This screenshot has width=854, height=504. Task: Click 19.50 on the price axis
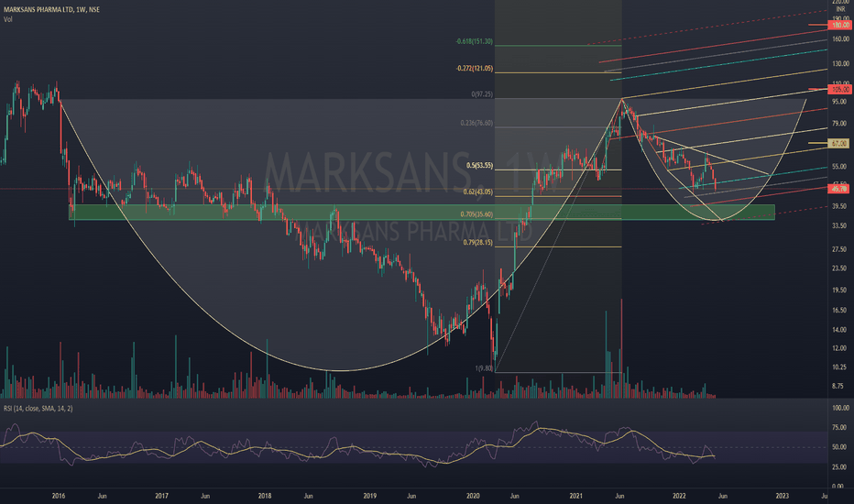pos(839,290)
